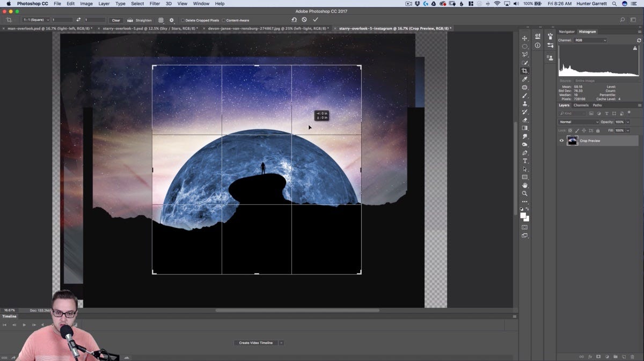This screenshot has width=644, height=361.
Task: Click the Create Video Timeline button
Action: pos(255,343)
